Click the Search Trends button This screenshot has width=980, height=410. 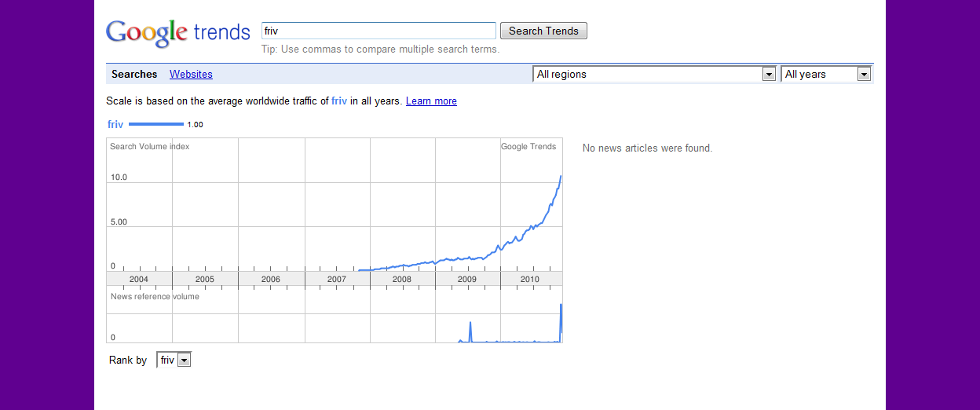(543, 31)
